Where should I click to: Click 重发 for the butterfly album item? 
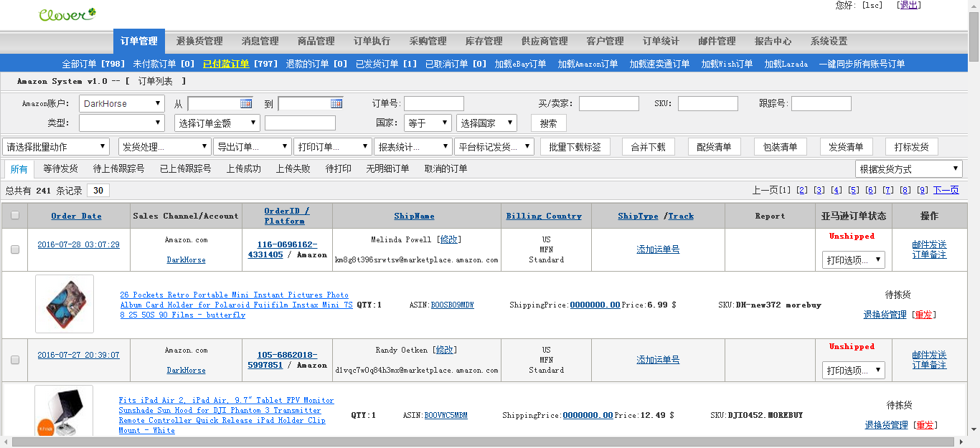[924, 315]
